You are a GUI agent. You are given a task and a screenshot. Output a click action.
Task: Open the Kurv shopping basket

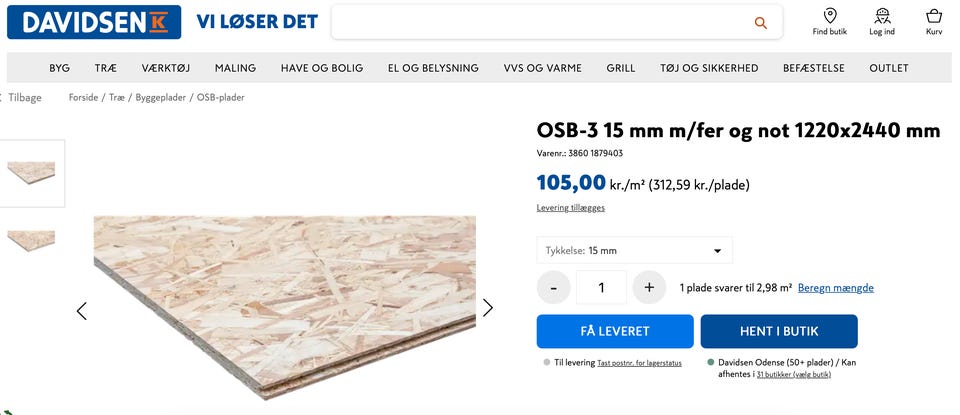tap(934, 22)
